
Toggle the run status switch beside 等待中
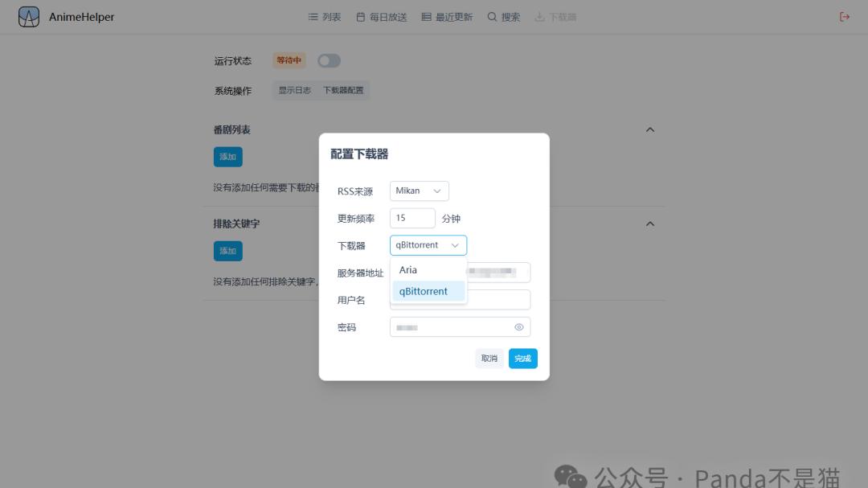pyautogui.click(x=328, y=60)
